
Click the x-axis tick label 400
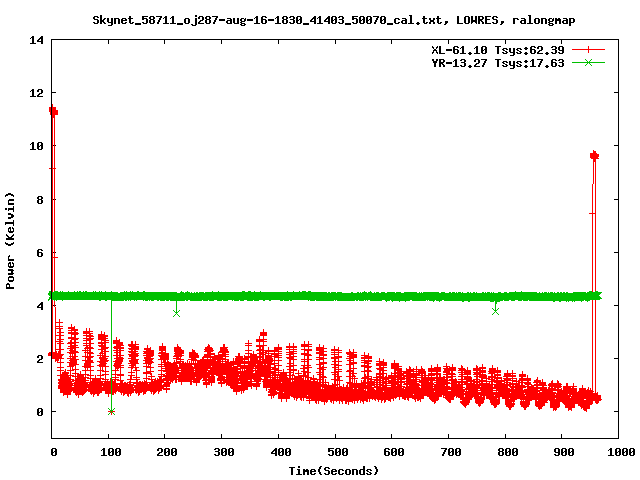coord(281,452)
